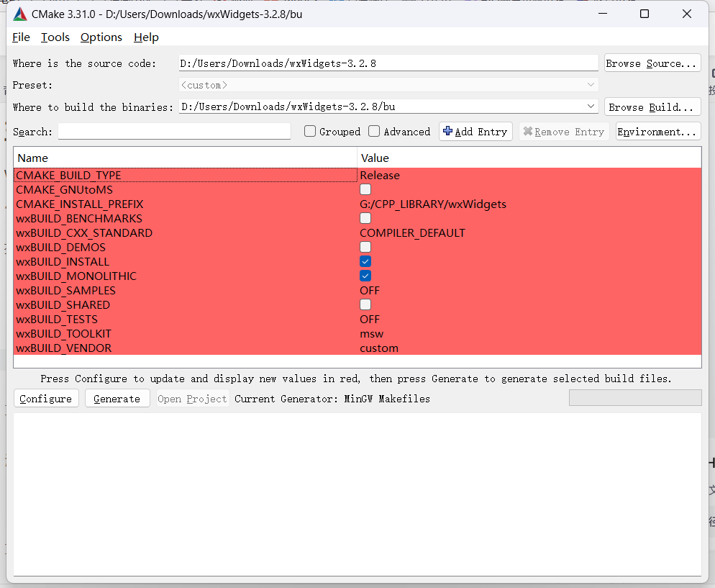
Task: Enable the wxBUILD_SHARED option
Action: coord(365,304)
